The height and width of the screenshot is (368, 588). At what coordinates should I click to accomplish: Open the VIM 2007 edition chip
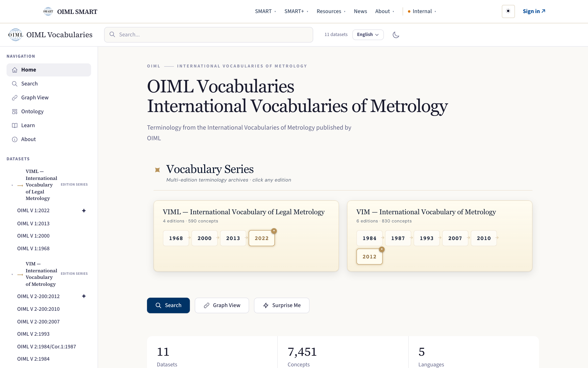coord(455,238)
